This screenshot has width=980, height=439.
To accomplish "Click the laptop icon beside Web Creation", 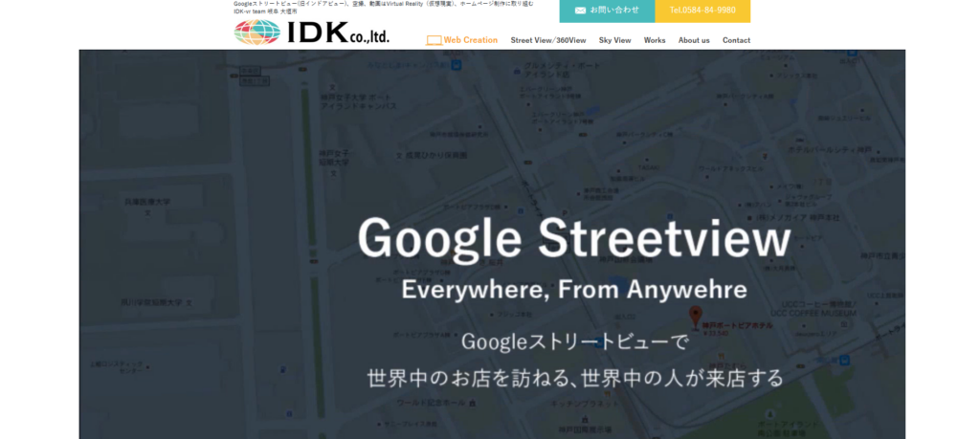I will 434,40.
